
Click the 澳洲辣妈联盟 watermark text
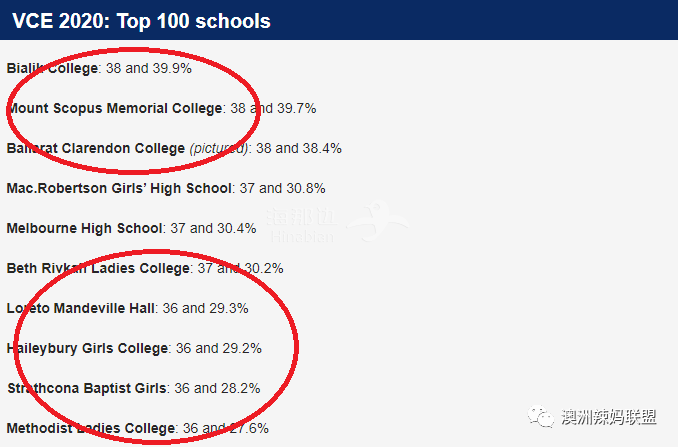[608, 417]
